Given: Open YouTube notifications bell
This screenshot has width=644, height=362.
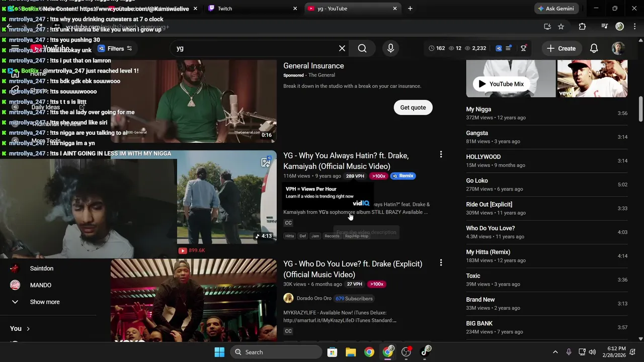Looking at the screenshot, I should coord(594,48).
